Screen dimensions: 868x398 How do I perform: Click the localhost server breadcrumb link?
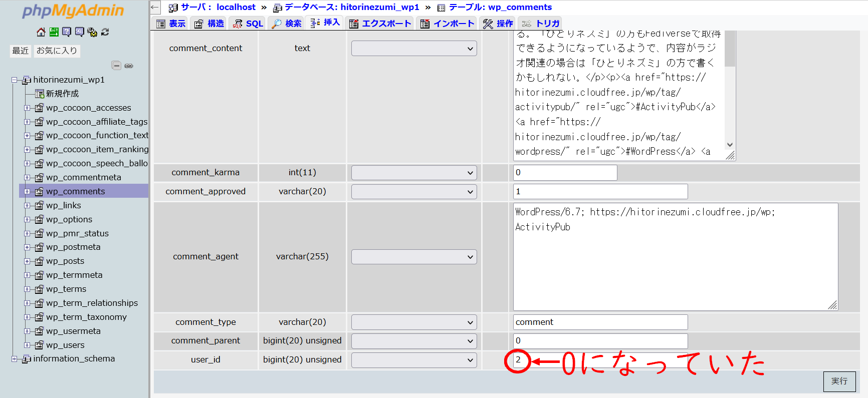[236, 7]
